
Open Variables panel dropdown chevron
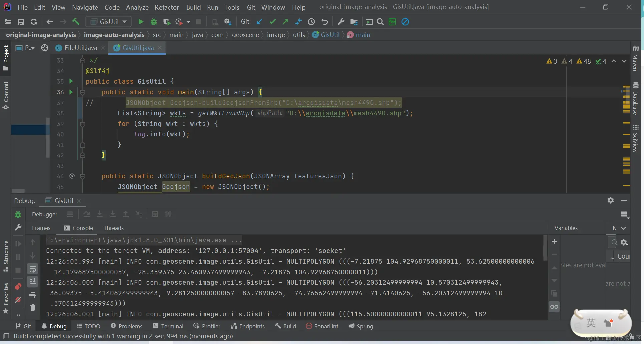pos(623,228)
